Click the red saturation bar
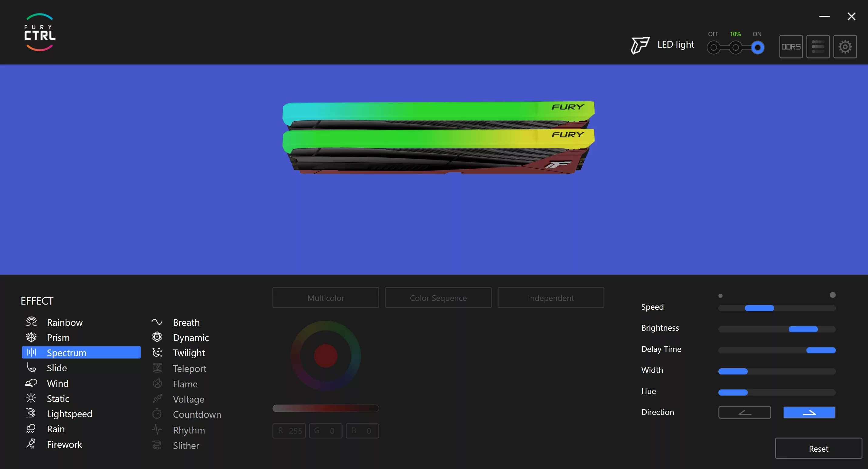Image resolution: width=868 pixels, height=469 pixels. click(325, 408)
